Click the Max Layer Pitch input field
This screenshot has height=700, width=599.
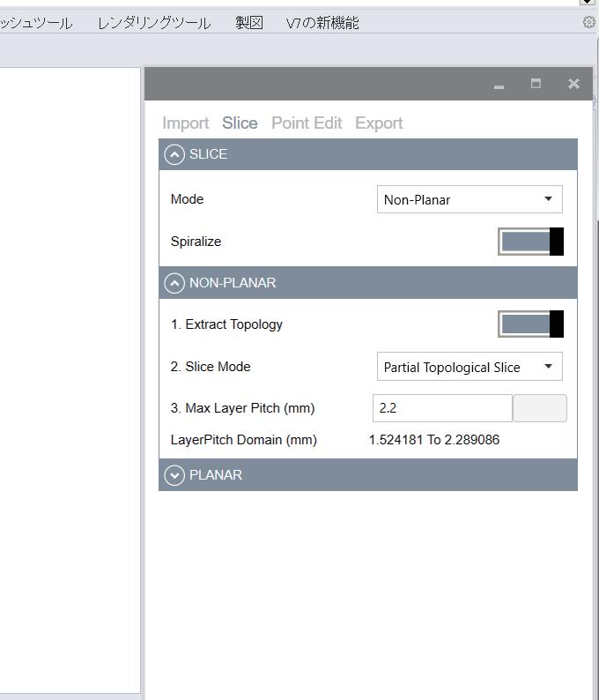442,408
